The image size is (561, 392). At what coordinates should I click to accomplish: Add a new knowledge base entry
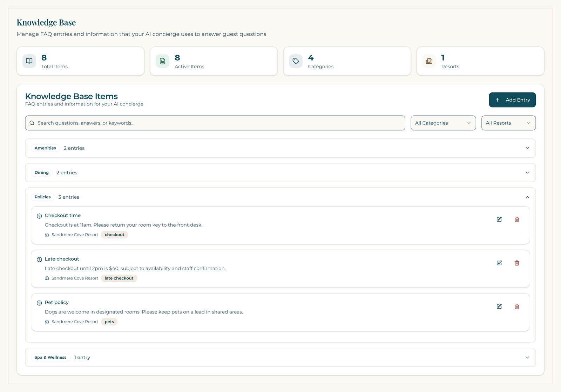[x=512, y=100]
